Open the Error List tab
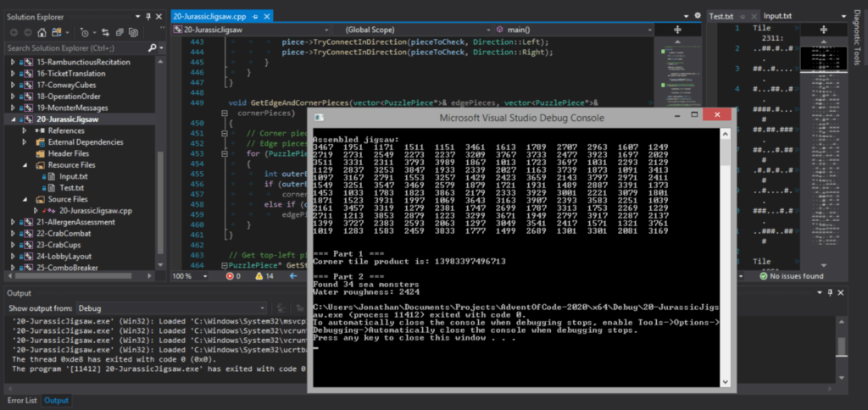The height and width of the screenshot is (410, 868). click(x=22, y=401)
